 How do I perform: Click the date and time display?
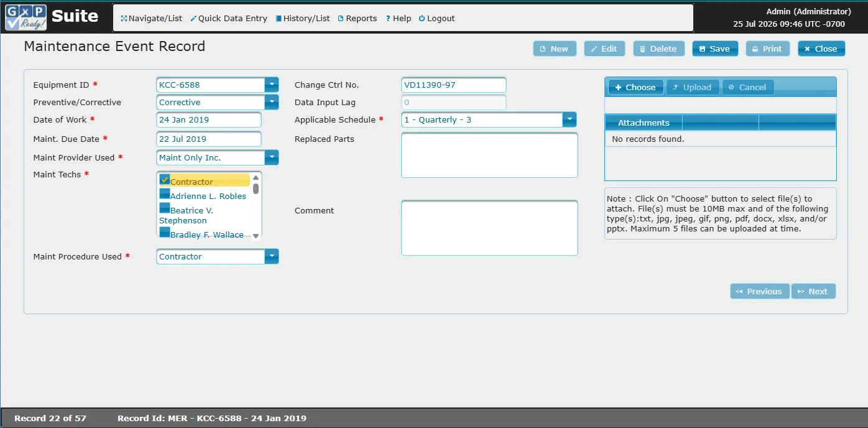click(x=789, y=24)
